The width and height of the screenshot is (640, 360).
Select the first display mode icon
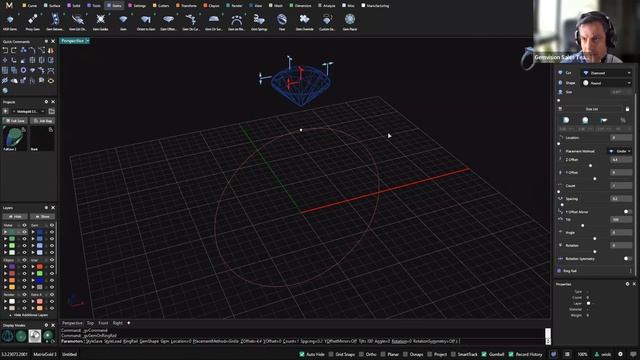pos(7,336)
